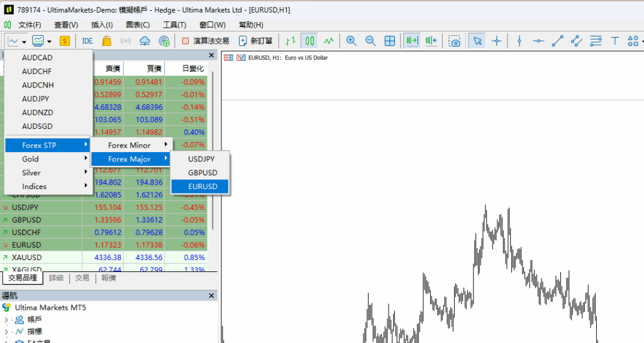Open the 插入(I) menu
This screenshot has width=644, height=343.
coord(102,25)
